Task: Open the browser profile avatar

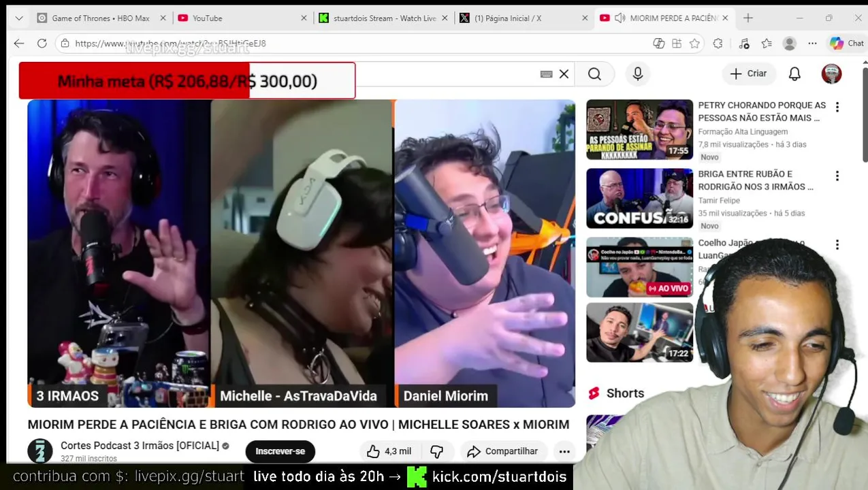Action: (790, 43)
